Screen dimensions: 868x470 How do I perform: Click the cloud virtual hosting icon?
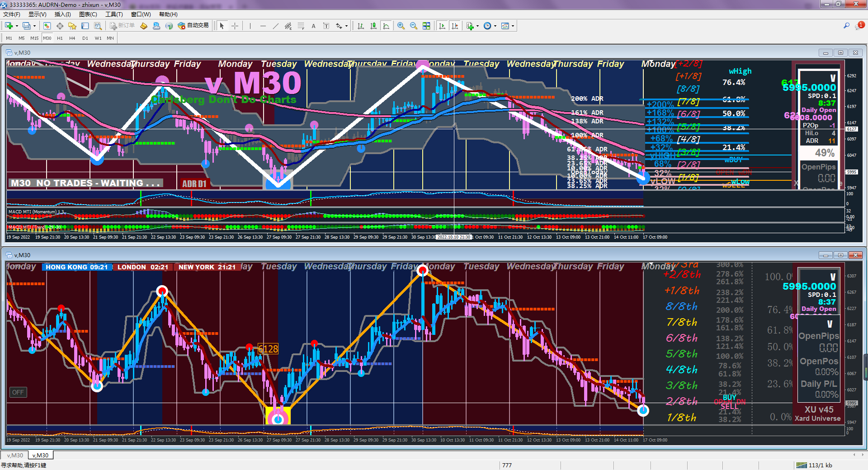point(156,26)
